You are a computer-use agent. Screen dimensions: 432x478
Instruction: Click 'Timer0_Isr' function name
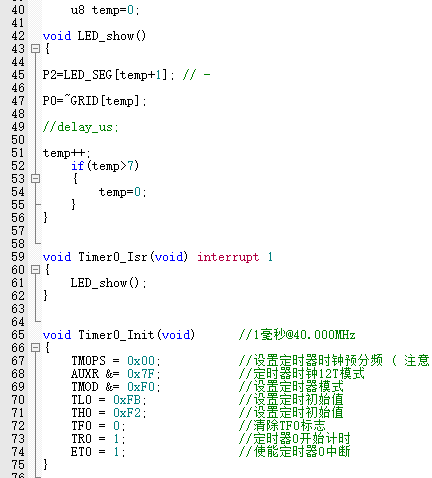113,257
